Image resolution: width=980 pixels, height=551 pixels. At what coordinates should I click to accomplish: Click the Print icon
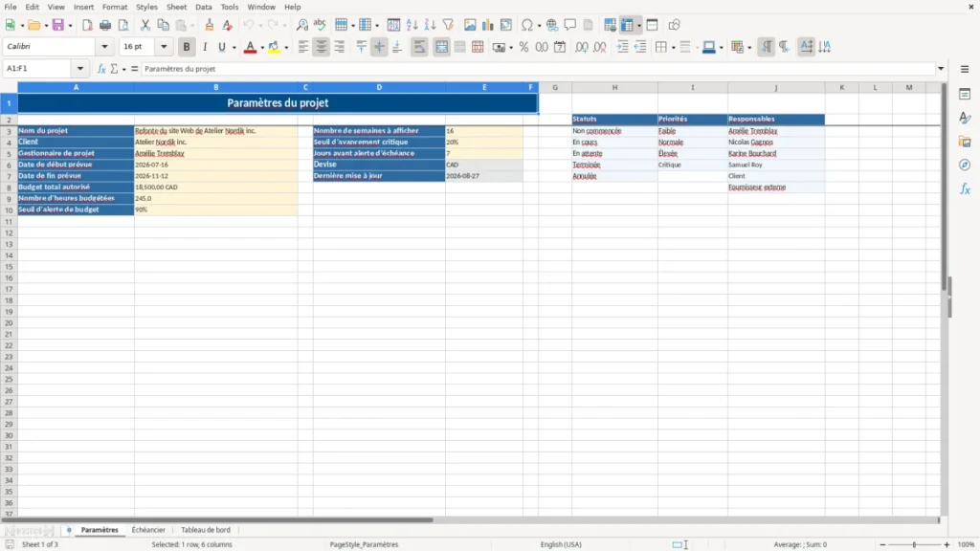tap(105, 25)
